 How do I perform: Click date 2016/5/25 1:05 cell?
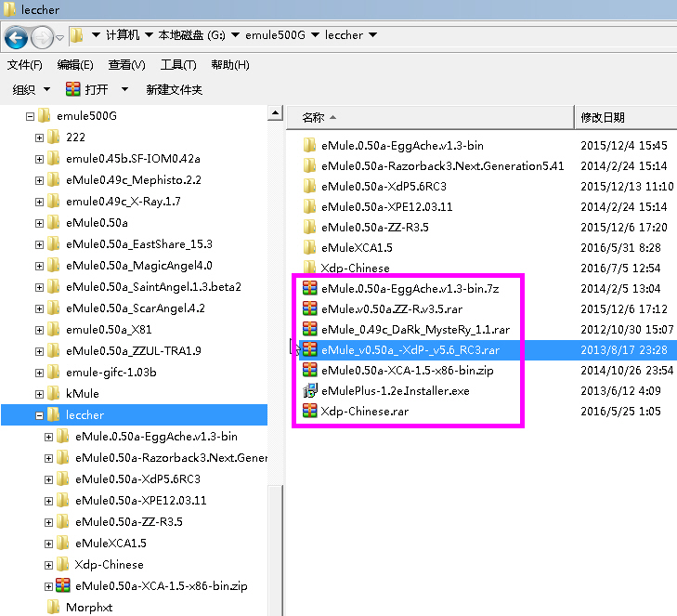point(620,411)
